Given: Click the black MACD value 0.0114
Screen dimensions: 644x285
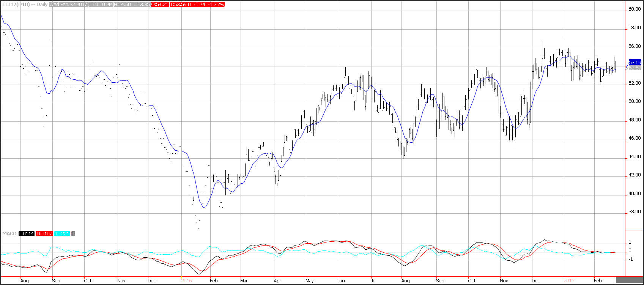Looking at the screenshot, I should click(x=26, y=233).
